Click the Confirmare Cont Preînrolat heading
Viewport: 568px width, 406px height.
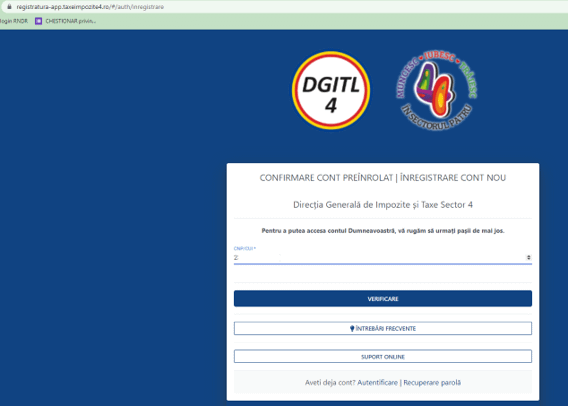coord(383,177)
